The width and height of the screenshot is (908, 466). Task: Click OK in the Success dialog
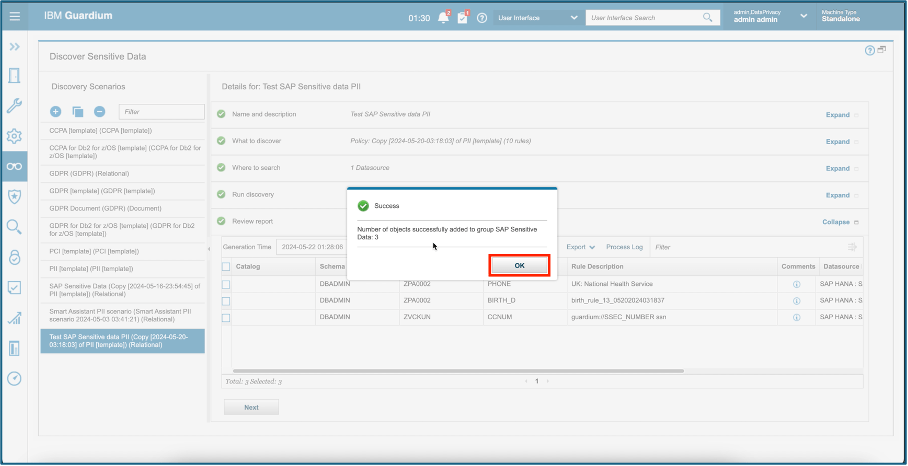pos(519,265)
